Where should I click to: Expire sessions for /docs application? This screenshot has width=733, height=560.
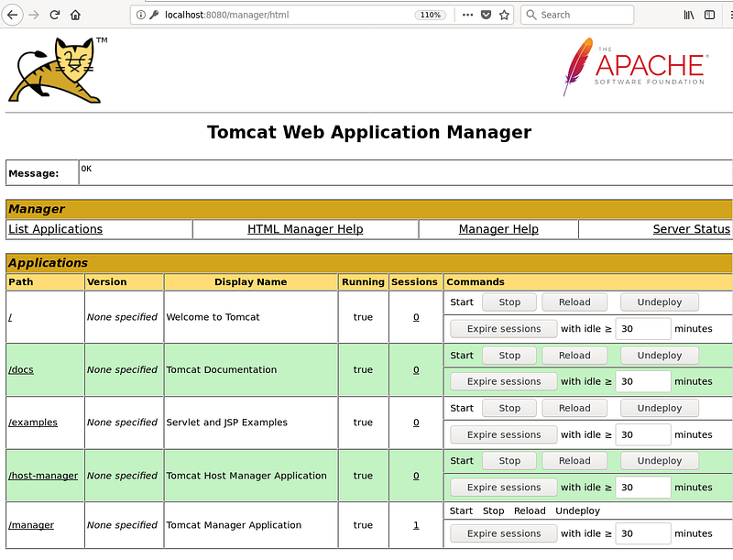pos(504,382)
